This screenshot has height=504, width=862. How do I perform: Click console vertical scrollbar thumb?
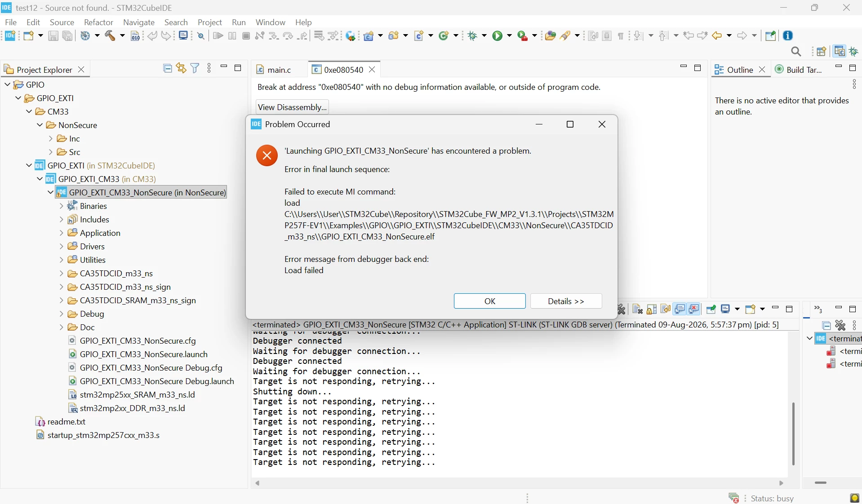(x=793, y=433)
